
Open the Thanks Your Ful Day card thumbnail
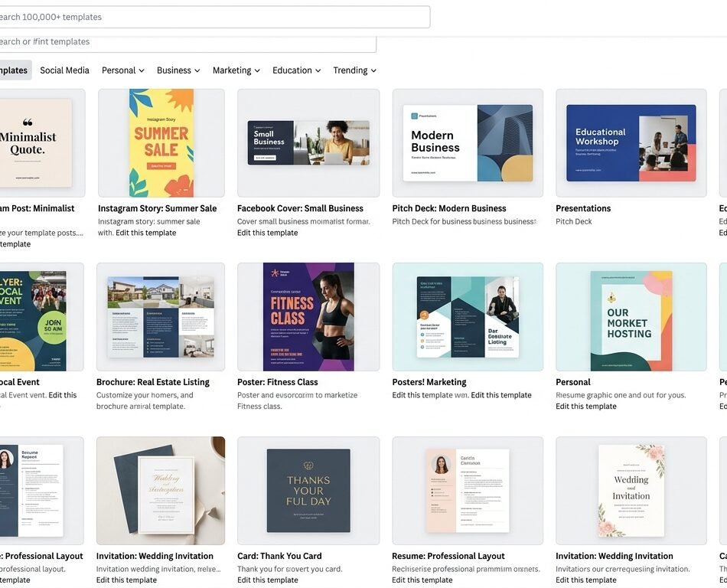[x=308, y=491]
